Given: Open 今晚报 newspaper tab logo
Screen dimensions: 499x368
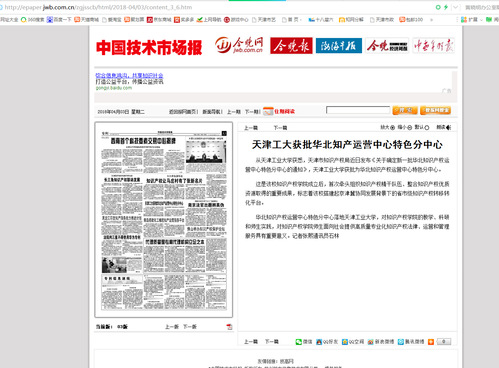Looking at the screenshot, I should [x=291, y=45].
